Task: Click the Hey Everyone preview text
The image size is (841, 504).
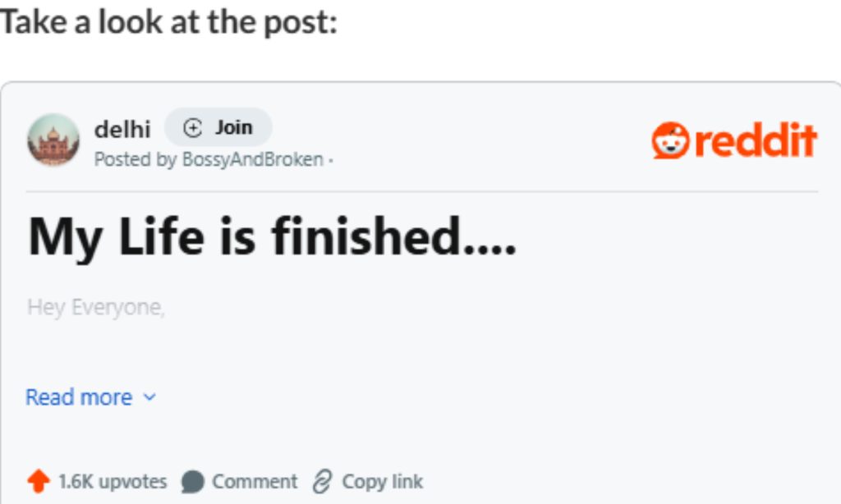Action: [96, 307]
